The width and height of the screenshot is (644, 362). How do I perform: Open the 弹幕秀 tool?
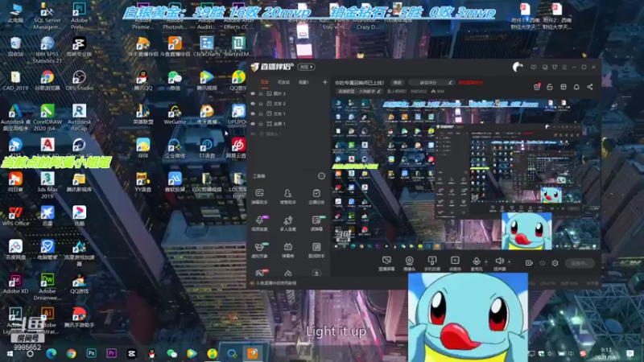click(288, 250)
